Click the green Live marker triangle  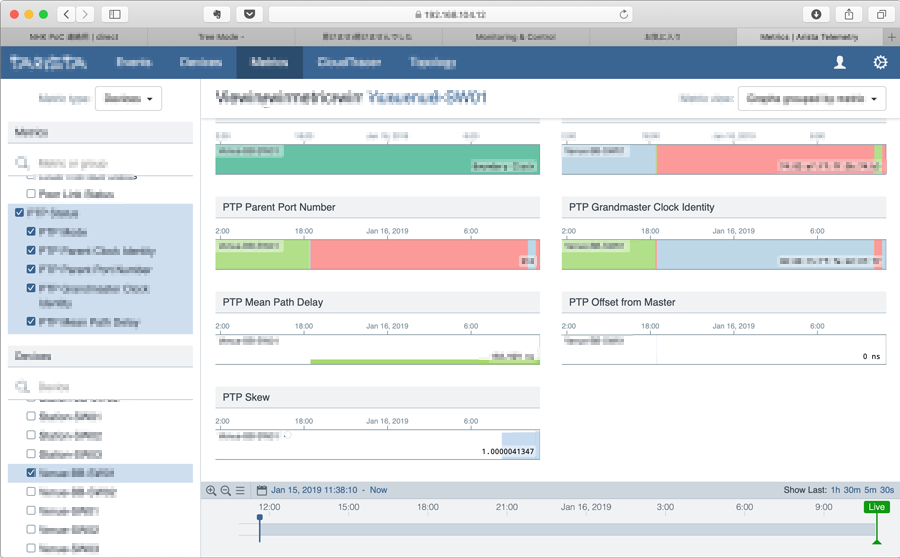click(876, 541)
